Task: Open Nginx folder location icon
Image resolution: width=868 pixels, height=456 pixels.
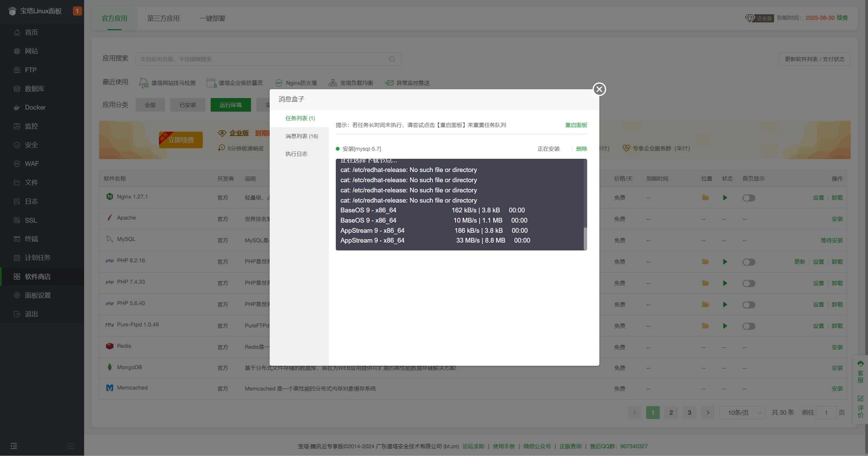Action: pyautogui.click(x=705, y=197)
